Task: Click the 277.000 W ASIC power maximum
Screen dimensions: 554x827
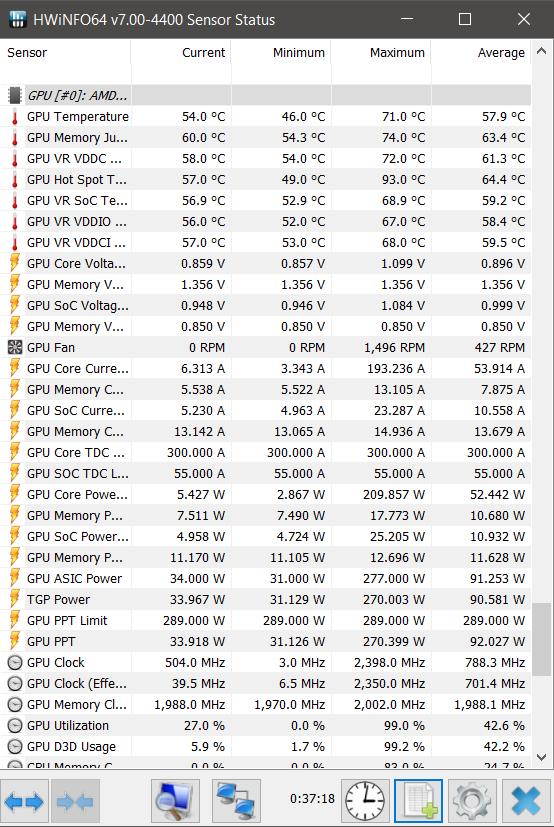Action: pos(394,579)
